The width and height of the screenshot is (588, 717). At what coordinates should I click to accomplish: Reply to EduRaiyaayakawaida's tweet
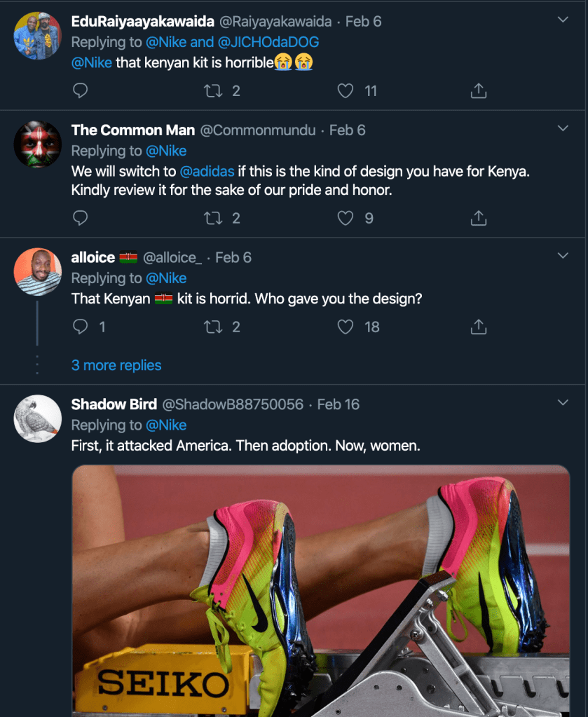(x=81, y=90)
